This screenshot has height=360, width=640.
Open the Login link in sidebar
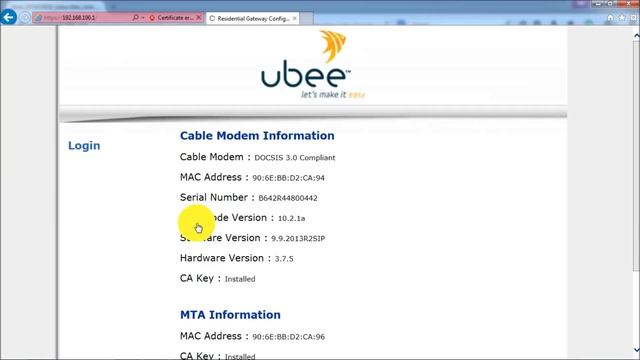pyautogui.click(x=84, y=145)
